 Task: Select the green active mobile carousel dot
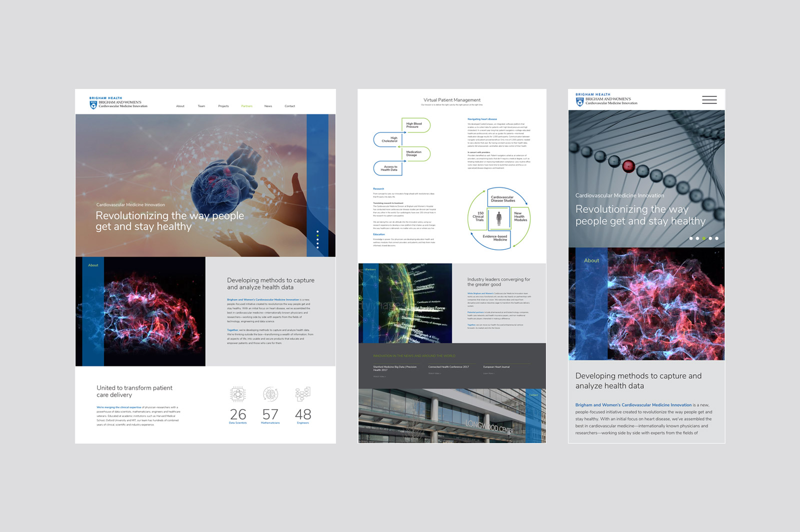tap(704, 238)
